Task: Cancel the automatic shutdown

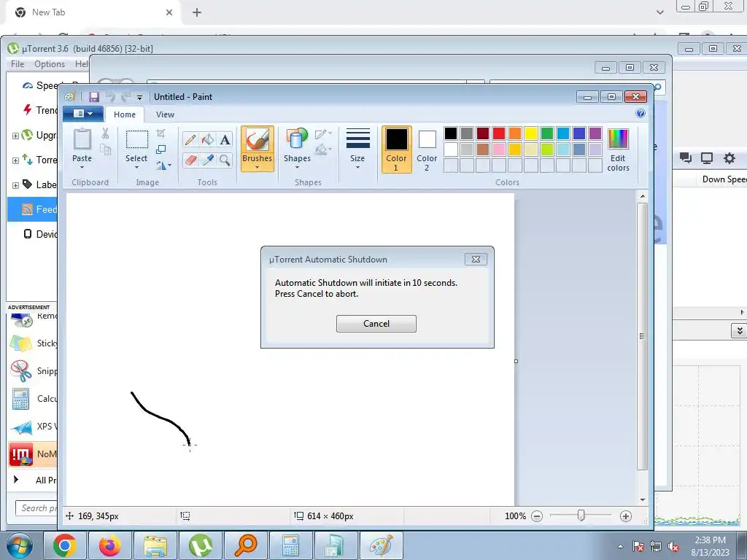Action: point(376,324)
